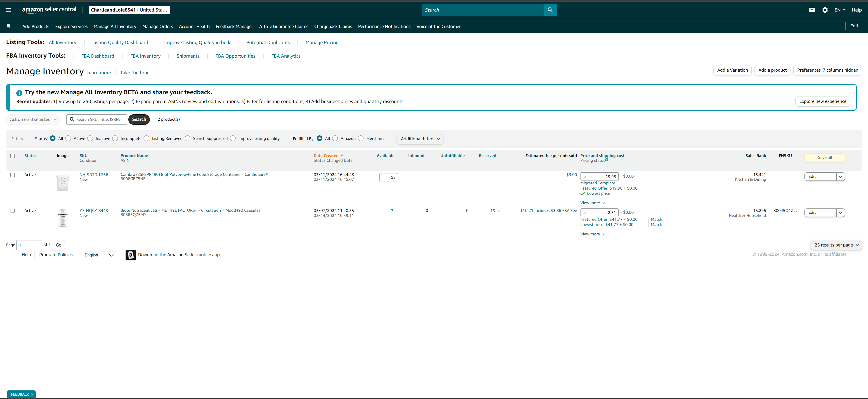Screen dimensions: 868x399
Task: Open Edit dropdown arrow for Biote row
Action: [840, 212]
